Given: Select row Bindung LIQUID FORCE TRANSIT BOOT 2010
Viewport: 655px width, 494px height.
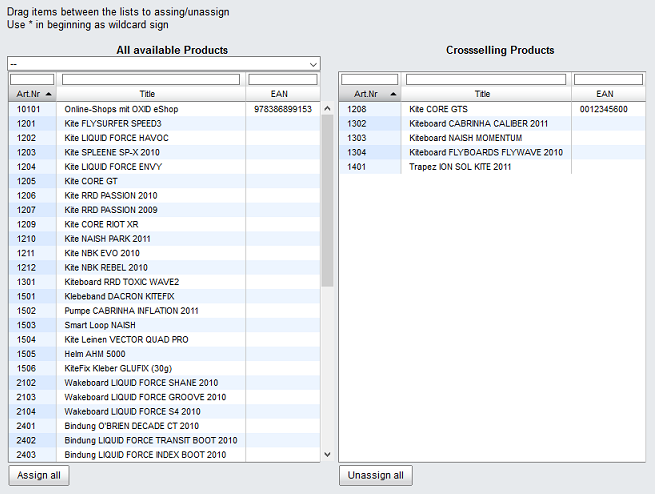Looking at the screenshot, I should [164, 441].
